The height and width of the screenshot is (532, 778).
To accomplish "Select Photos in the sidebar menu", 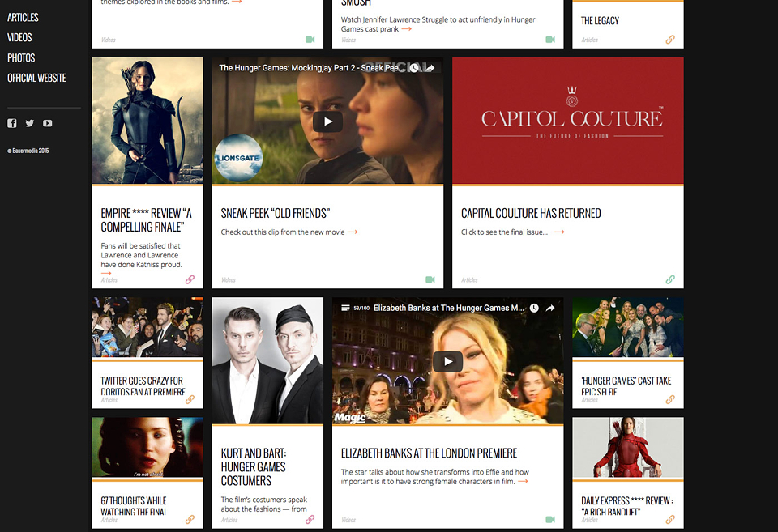I will [21, 58].
